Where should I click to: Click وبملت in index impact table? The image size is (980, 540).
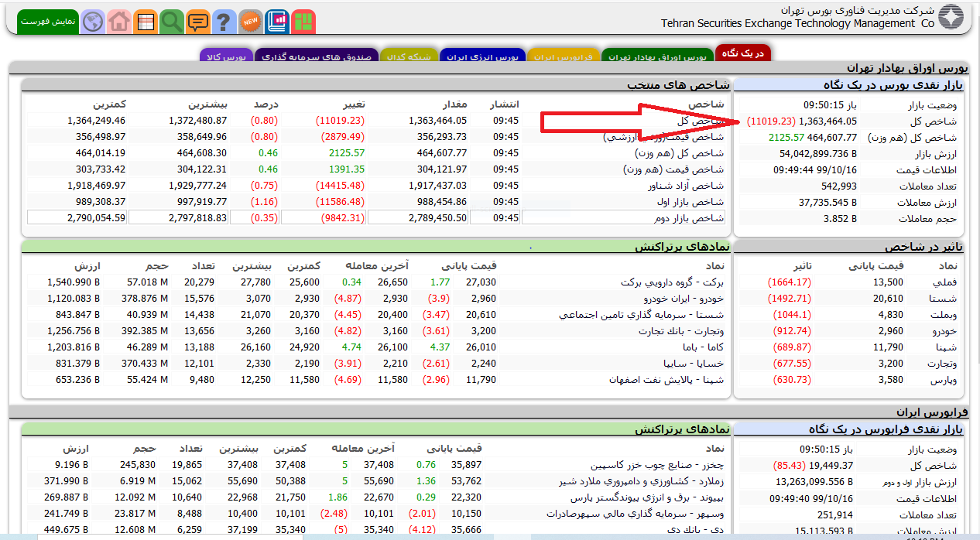(943, 315)
